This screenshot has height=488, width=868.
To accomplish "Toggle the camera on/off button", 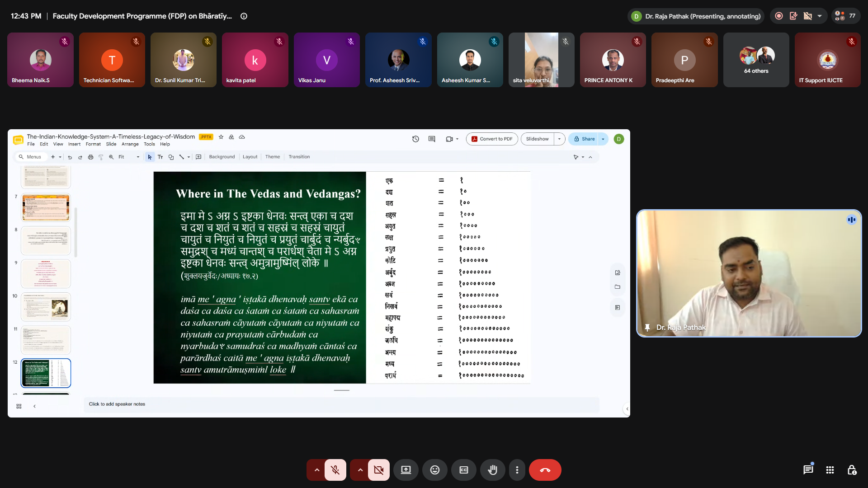I will pyautogui.click(x=378, y=470).
